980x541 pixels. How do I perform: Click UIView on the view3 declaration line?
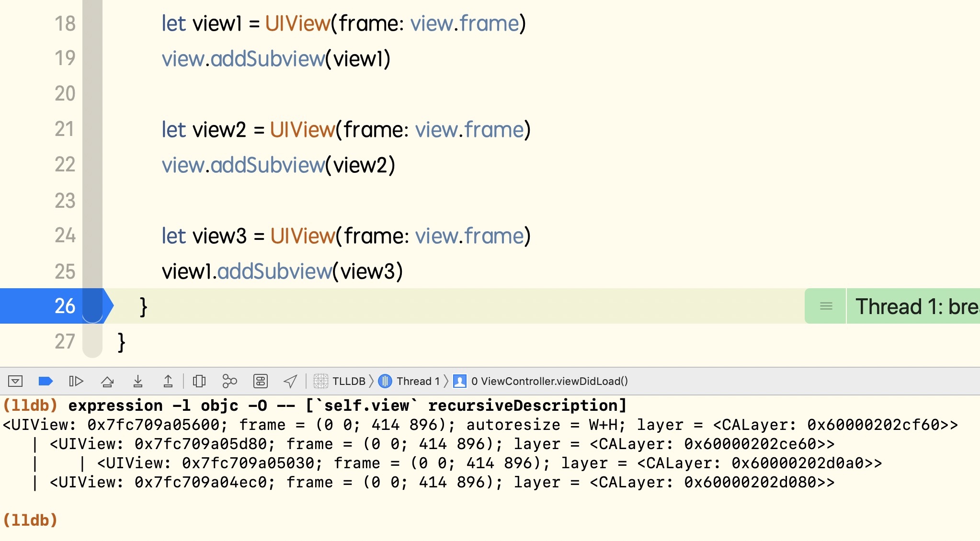pyautogui.click(x=302, y=236)
